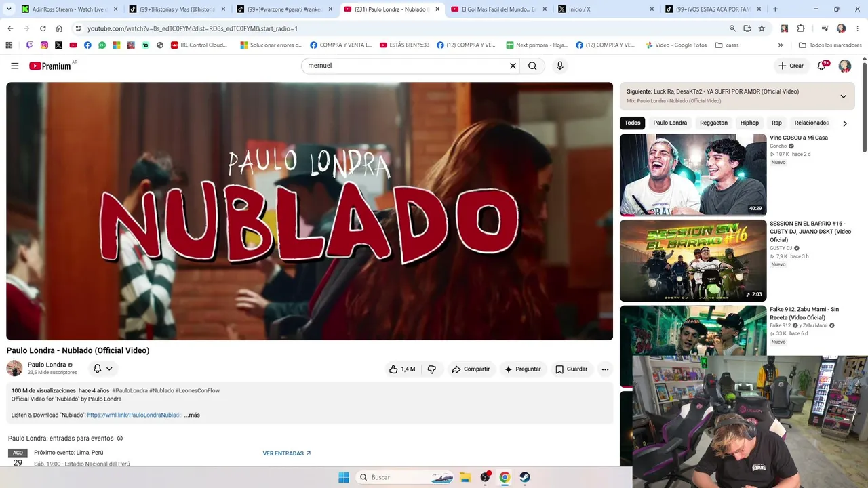Image resolution: width=868 pixels, height=488 pixels.
Task: Start voice search with the microphone icon
Action: 559,66
